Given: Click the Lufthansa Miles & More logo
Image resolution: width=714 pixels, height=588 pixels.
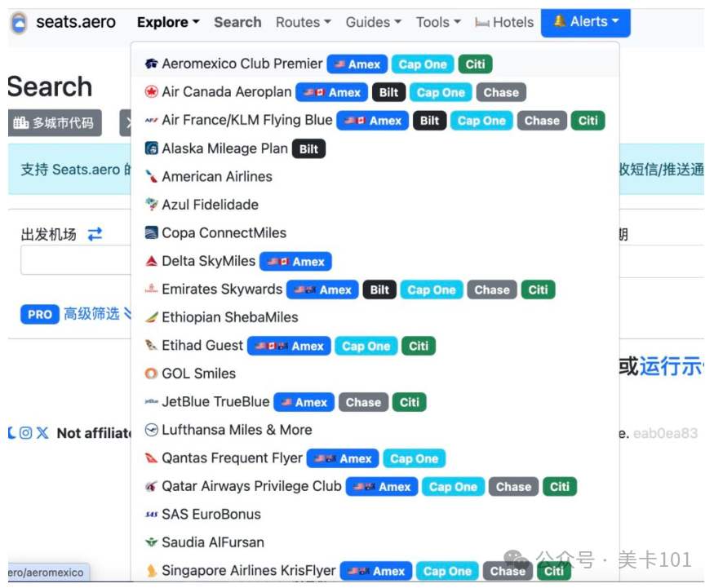Looking at the screenshot, I should pos(151,430).
